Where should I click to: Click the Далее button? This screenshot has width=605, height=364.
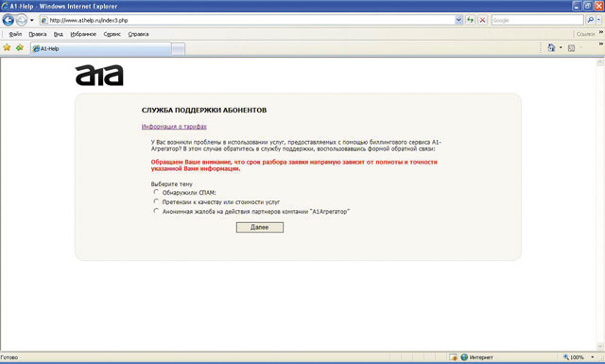[260, 227]
